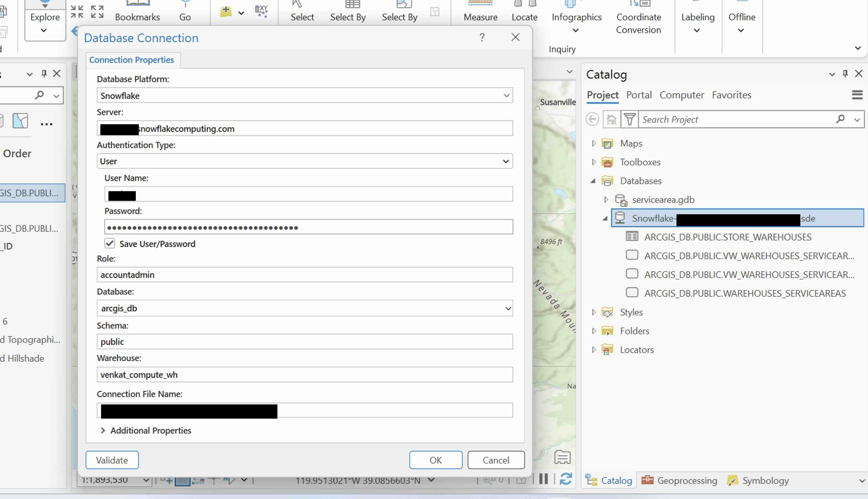Image resolution: width=868 pixels, height=499 pixels.
Task: Open the Database Platform dropdown
Action: point(506,96)
